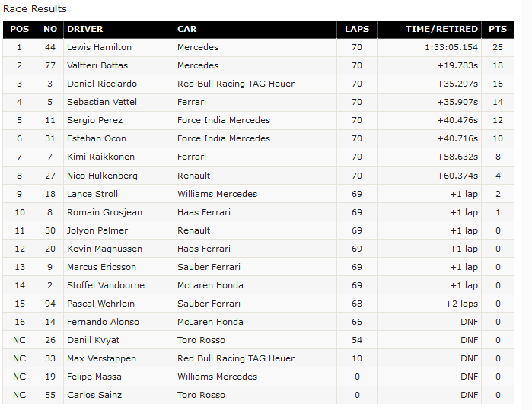The width and height of the screenshot is (532, 410).
Task: Click Lance Stroll's name
Action: (92, 194)
